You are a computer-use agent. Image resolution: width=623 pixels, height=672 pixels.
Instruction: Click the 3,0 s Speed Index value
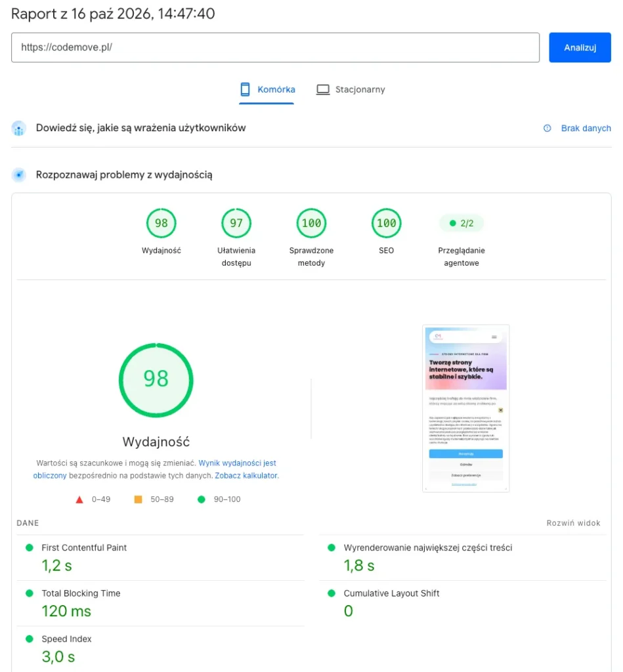coord(58,656)
